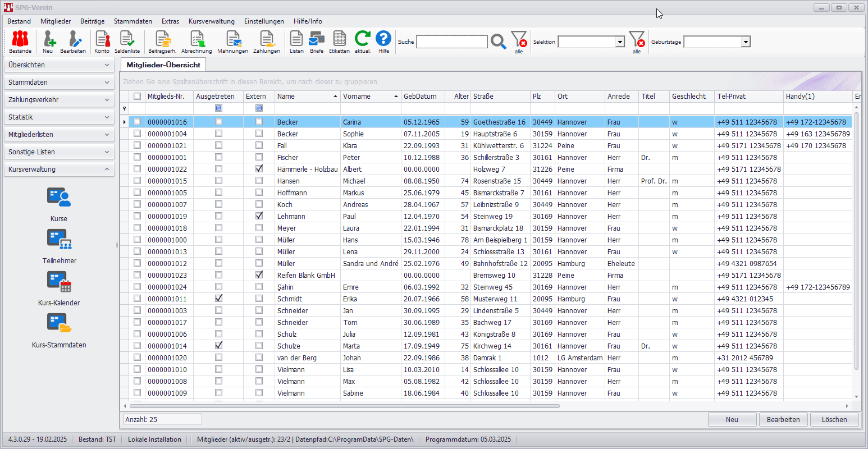The height and width of the screenshot is (449, 868).
Task: Expand the Mitgliederlisten sidebar section
Action: pyautogui.click(x=59, y=135)
